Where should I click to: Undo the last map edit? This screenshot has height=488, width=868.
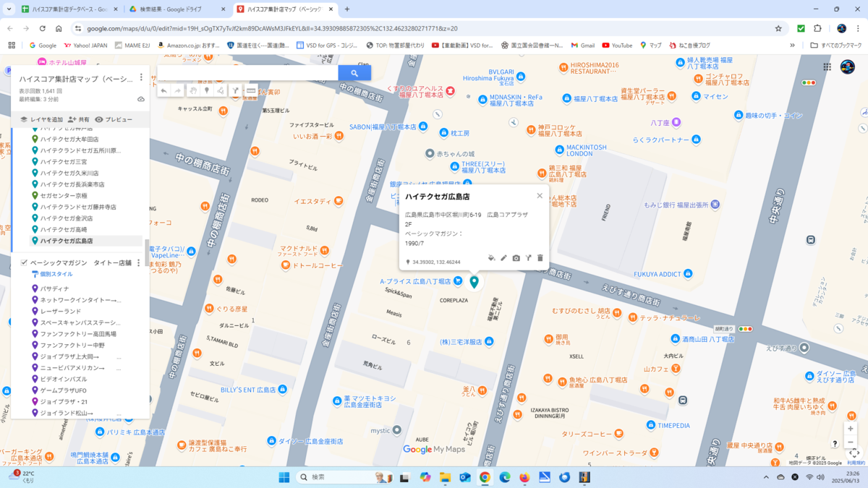(164, 90)
